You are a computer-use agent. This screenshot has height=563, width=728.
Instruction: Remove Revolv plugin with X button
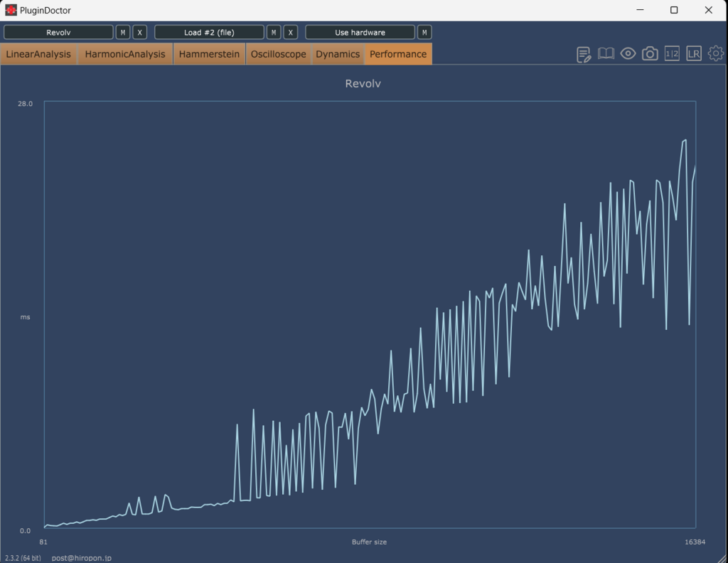[x=140, y=33]
